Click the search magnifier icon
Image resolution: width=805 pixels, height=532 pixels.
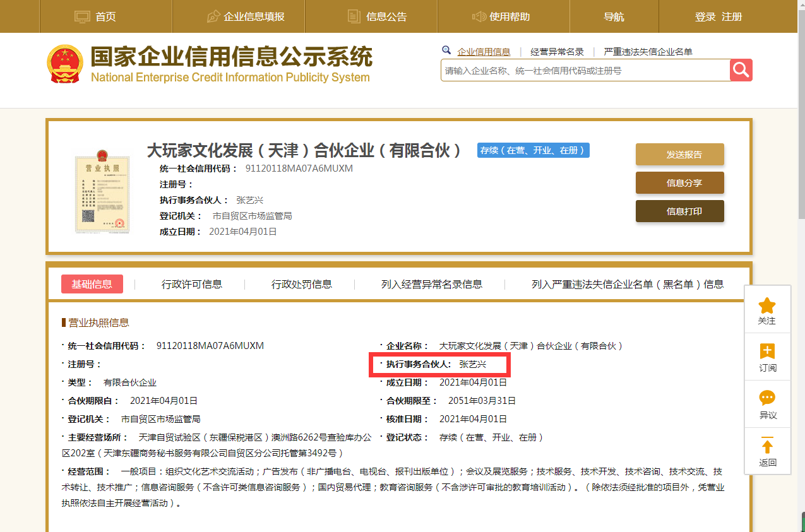(740, 69)
